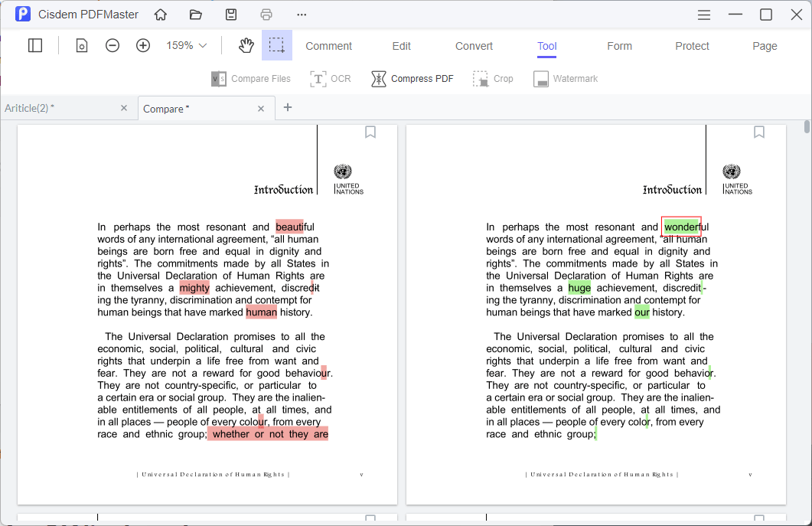Toggle bookmark on right page
Screen dimensions: 812x526
(x=759, y=132)
